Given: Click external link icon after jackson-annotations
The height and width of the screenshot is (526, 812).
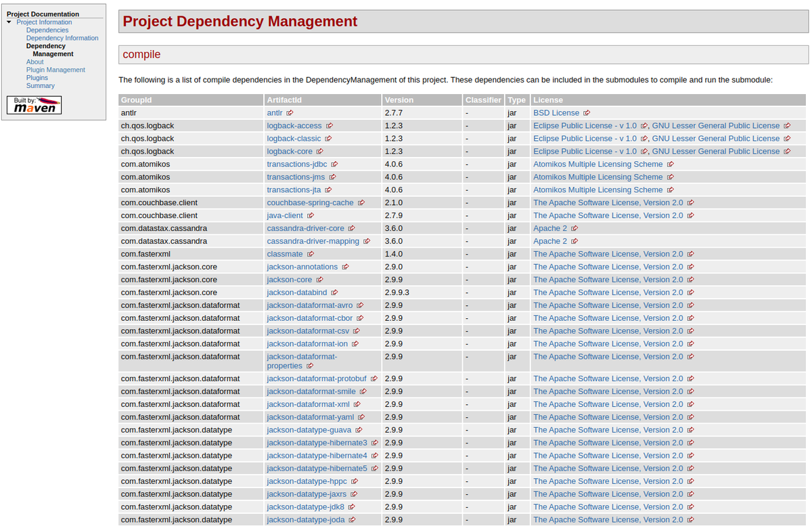Looking at the screenshot, I should click(x=345, y=267).
